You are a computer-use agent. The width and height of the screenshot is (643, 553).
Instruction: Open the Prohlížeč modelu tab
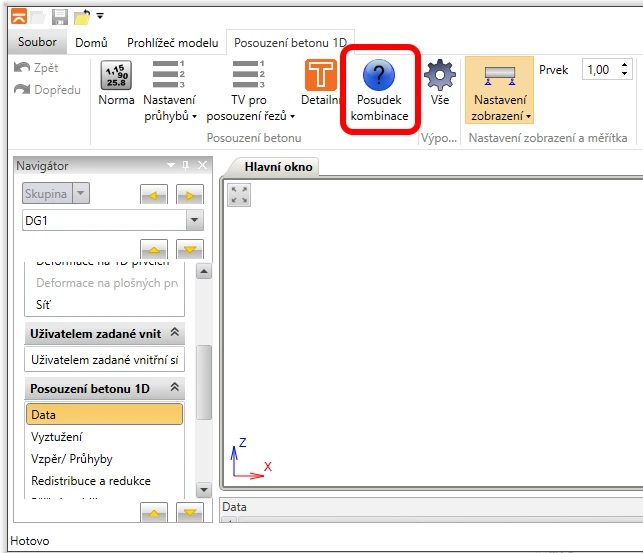click(x=173, y=43)
